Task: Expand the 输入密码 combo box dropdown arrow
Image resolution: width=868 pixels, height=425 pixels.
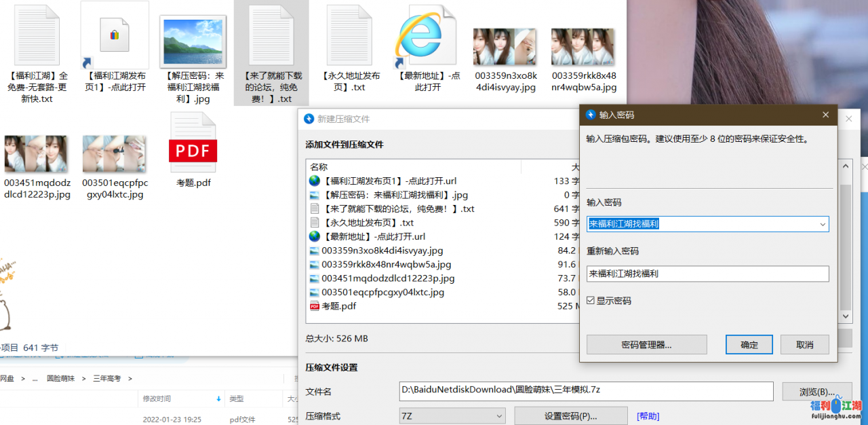Action: coord(823,224)
